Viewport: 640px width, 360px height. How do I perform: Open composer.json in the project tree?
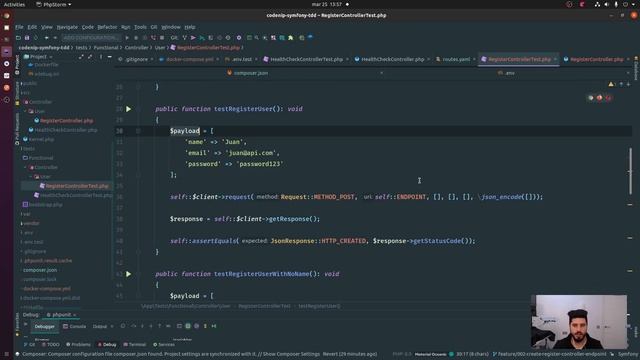[40, 270]
